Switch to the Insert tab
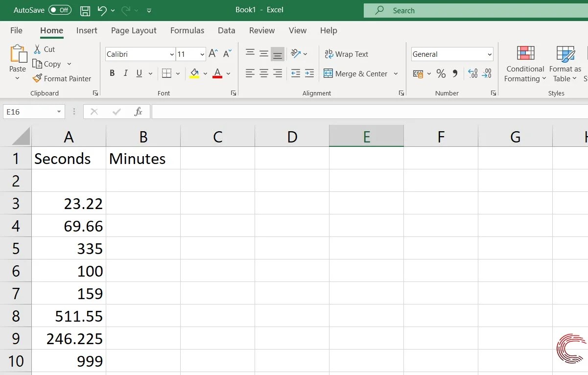Image resolution: width=588 pixels, height=375 pixels. 87,30
